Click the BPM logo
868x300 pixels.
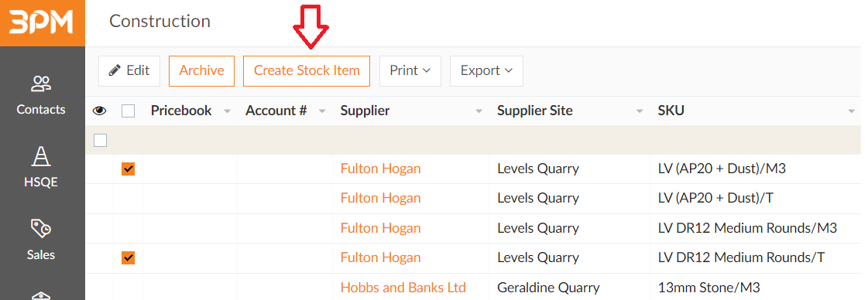[42, 22]
